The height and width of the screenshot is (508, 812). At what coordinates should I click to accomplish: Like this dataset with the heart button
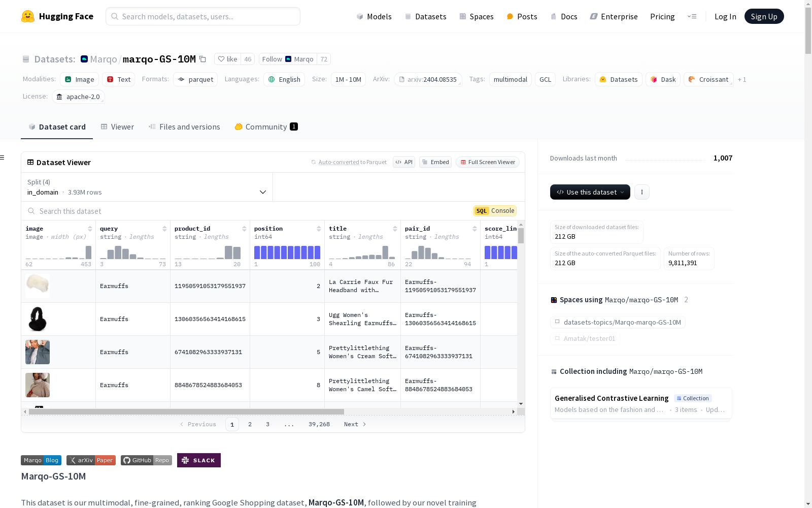click(x=227, y=59)
